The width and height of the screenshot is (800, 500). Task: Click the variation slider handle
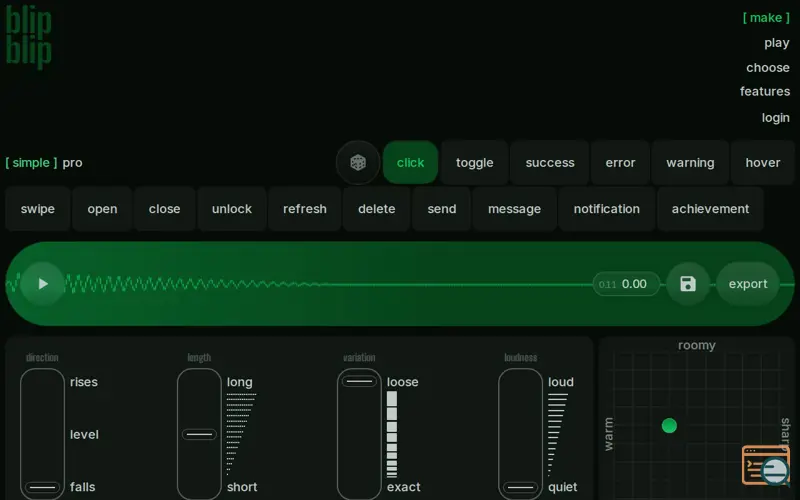click(x=359, y=381)
